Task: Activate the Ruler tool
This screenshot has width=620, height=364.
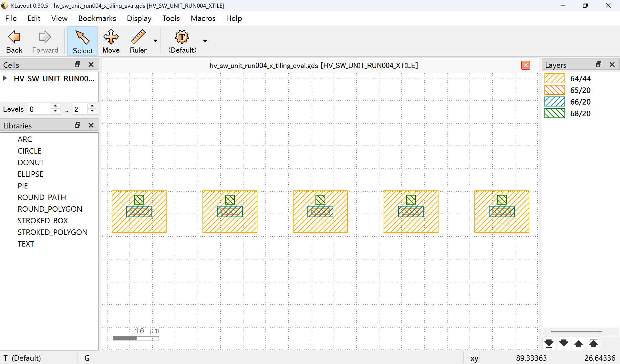Action: tap(138, 41)
